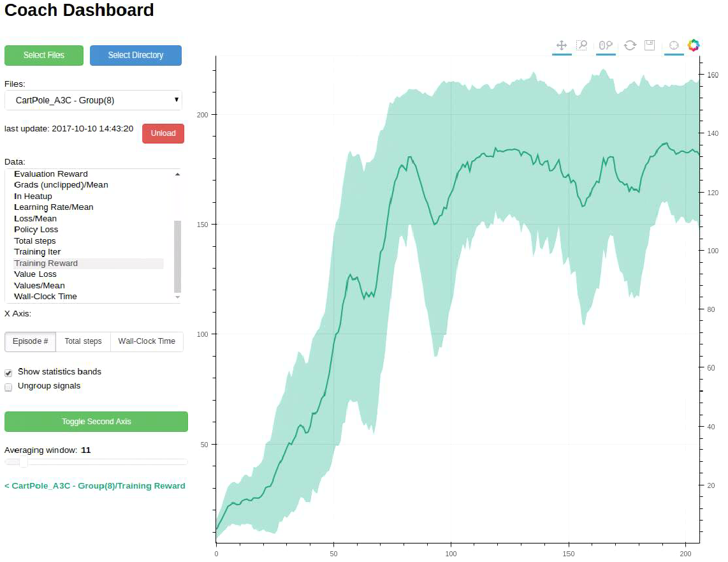Open the Files dropdown showing CartPole_A3C

tap(93, 100)
